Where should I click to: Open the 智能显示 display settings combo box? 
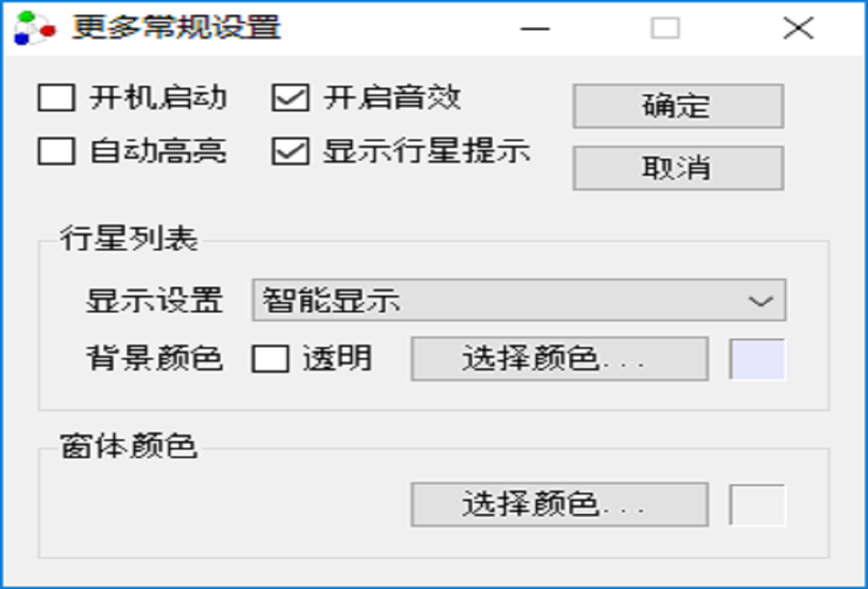coord(518,300)
